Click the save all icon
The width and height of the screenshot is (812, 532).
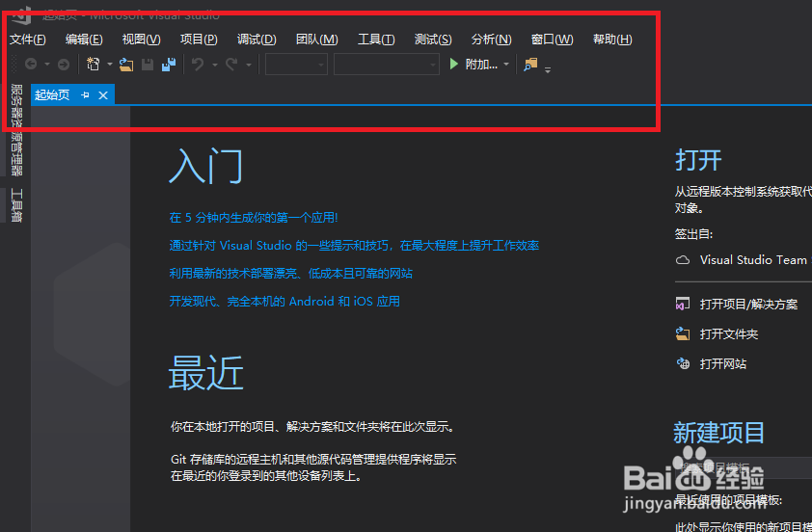[169, 65]
